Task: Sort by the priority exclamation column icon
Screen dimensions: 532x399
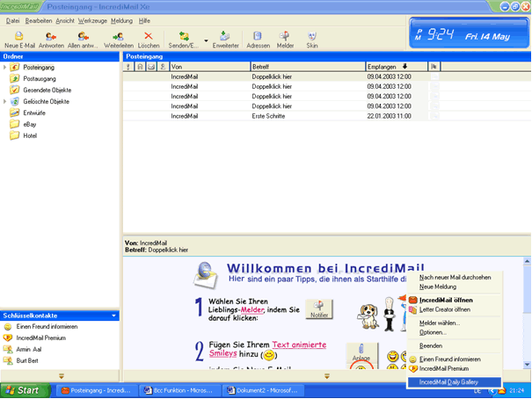Action: click(128, 67)
